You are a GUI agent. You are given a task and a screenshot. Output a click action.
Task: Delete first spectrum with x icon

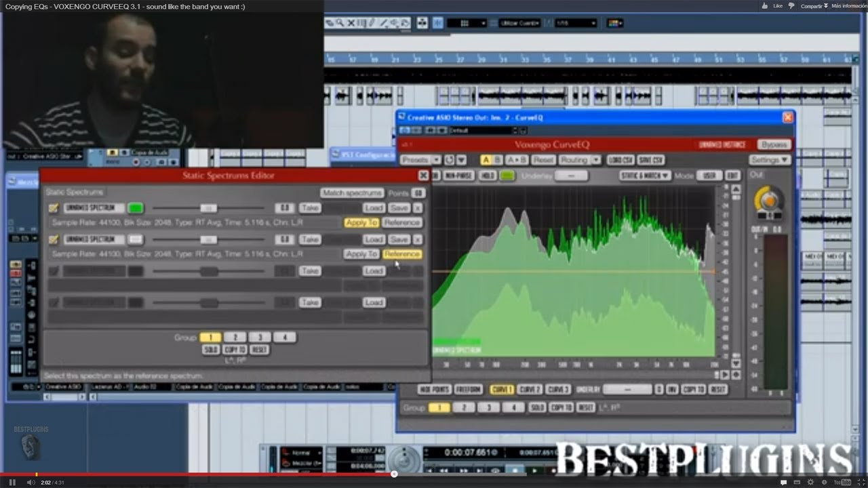tap(418, 208)
